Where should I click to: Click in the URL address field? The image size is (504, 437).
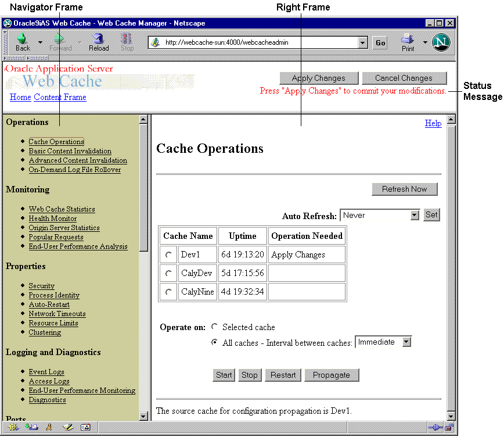click(259, 42)
